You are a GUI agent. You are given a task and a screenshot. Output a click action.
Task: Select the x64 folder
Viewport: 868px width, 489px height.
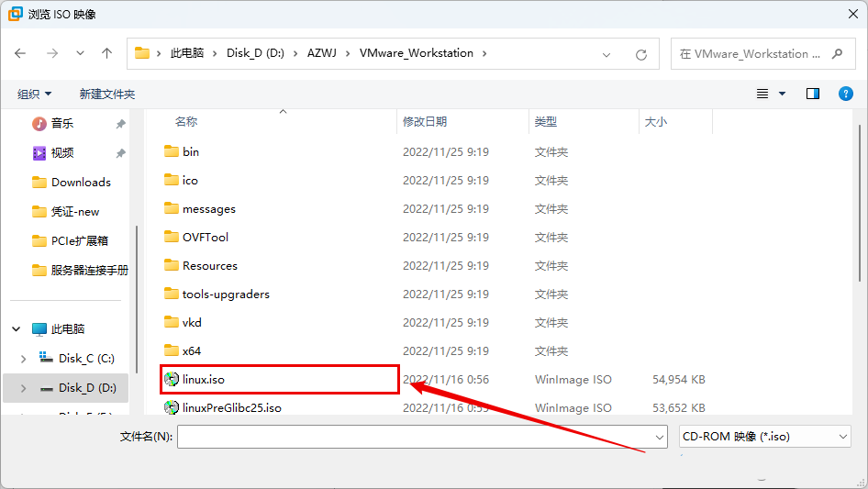(x=192, y=351)
